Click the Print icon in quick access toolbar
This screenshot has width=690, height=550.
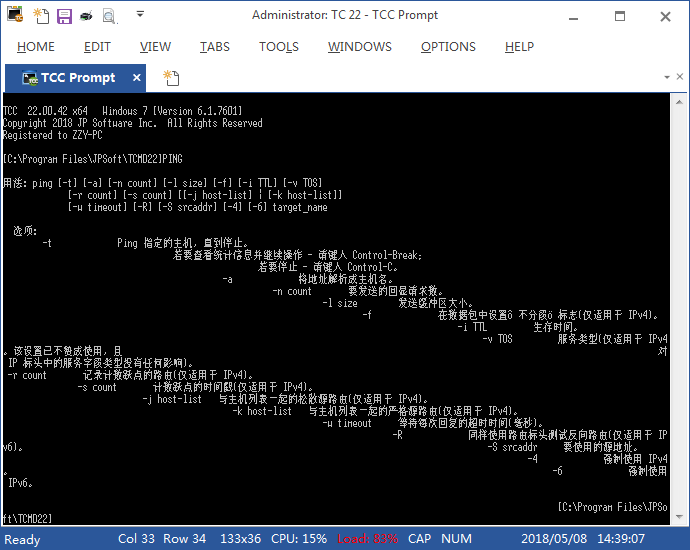click(x=86, y=17)
